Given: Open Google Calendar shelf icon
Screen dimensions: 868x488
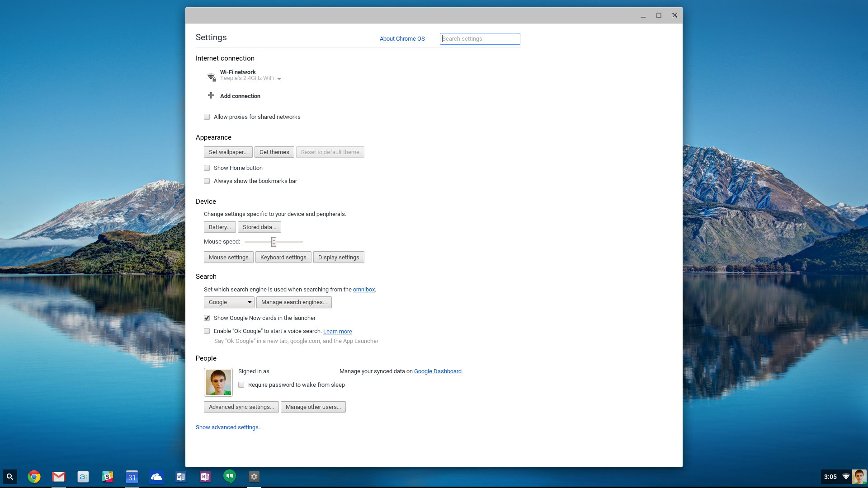Looking at the screenshot, I should [x=132, y=477].
